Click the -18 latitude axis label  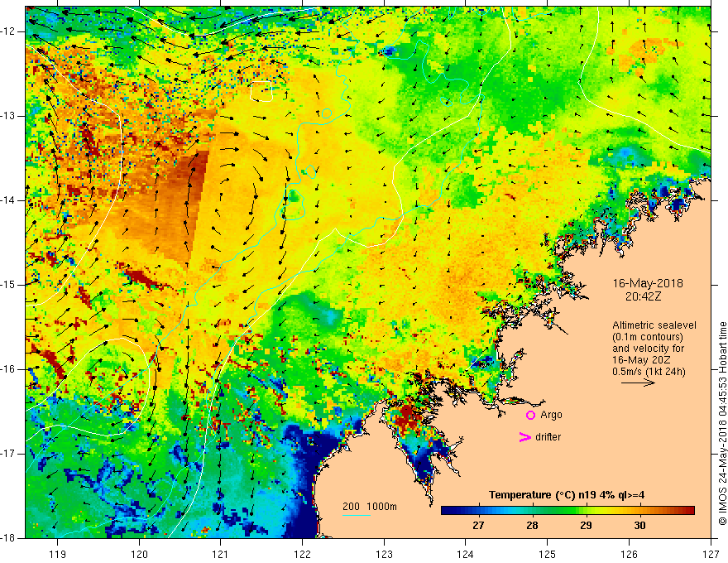tap(8, 538)
